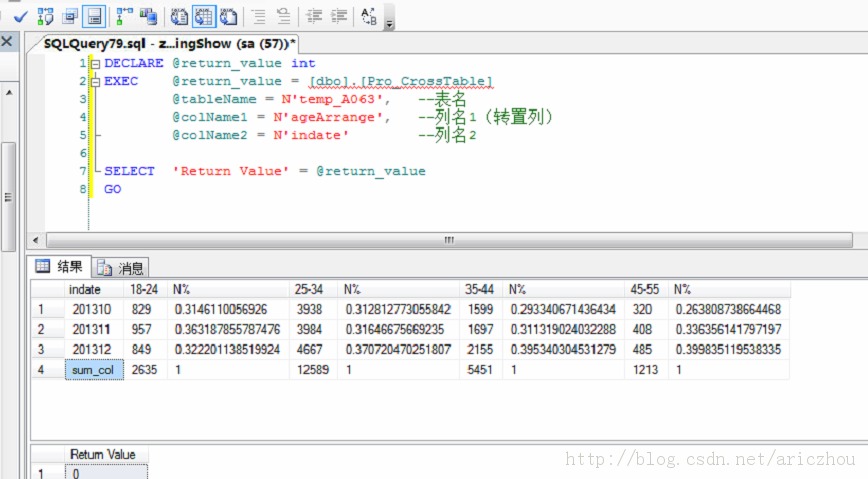Click the 18-24 column header
This screenshot has width=868, height=479.
pos(145,290)
